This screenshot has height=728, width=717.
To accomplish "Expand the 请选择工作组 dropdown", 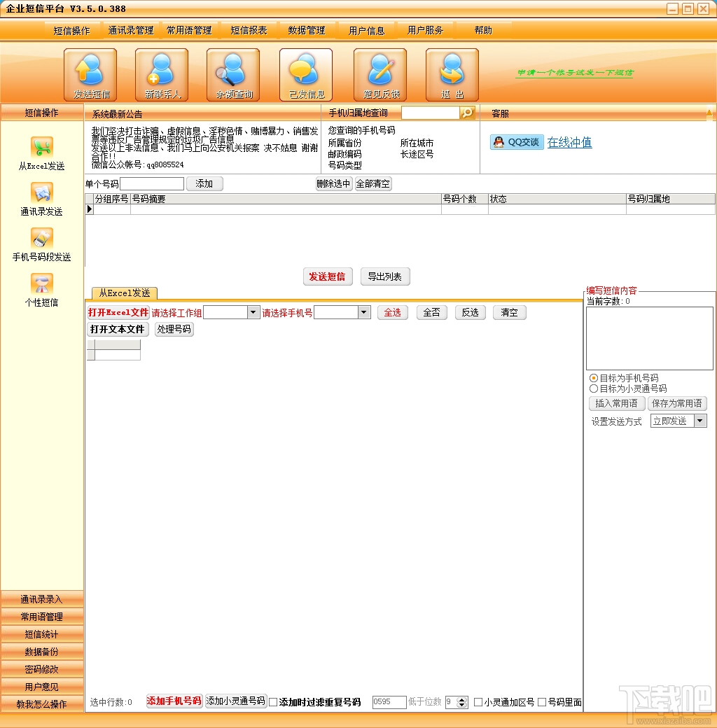I will click(253, 312).
